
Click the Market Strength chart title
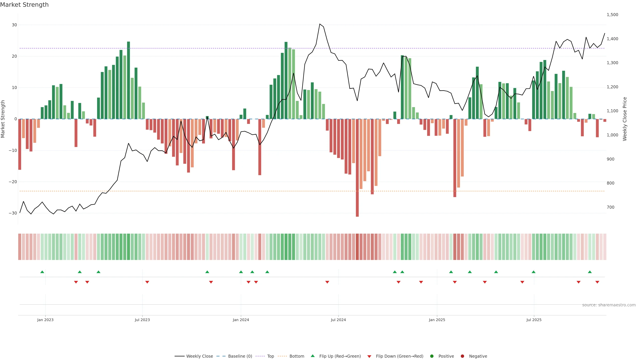click(24, 5)
